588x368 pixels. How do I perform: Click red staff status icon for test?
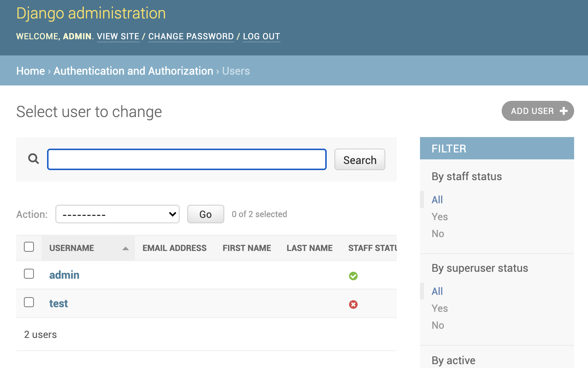point(353,304)
